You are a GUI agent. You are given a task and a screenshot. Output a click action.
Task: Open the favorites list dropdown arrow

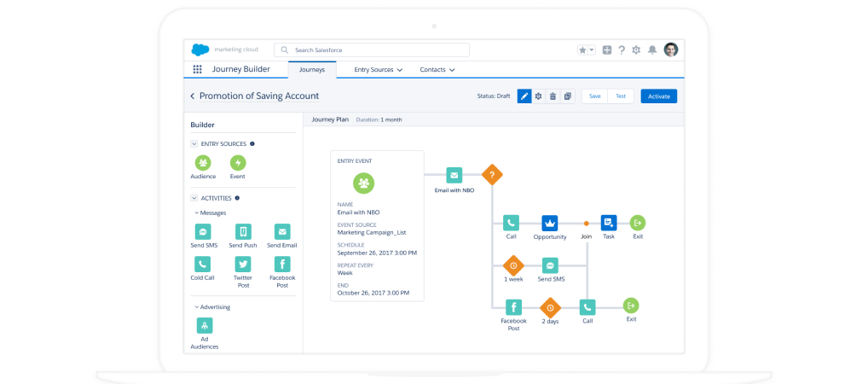point(592,49)
